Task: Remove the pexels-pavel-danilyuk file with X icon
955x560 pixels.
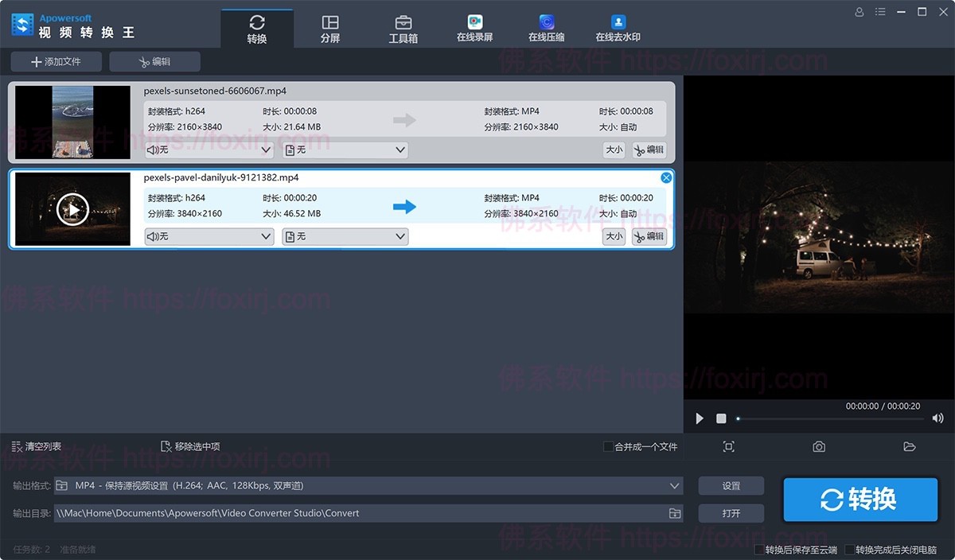Action: pos(666,177)
